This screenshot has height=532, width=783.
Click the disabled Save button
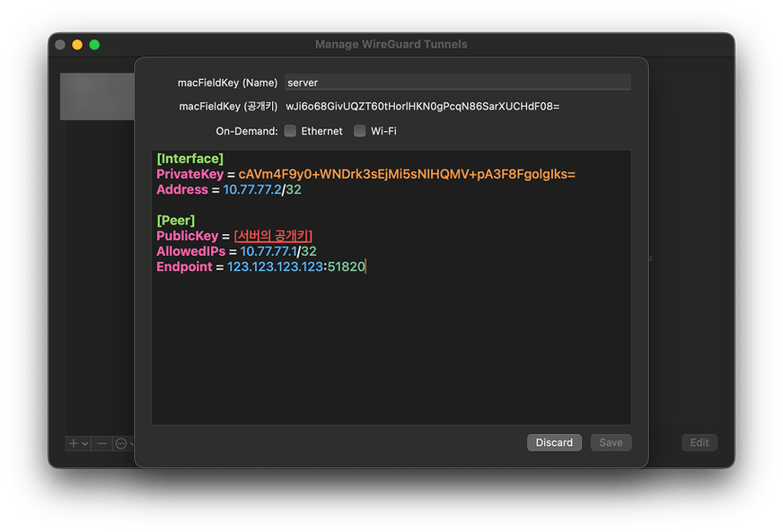(x=611, y=442)
